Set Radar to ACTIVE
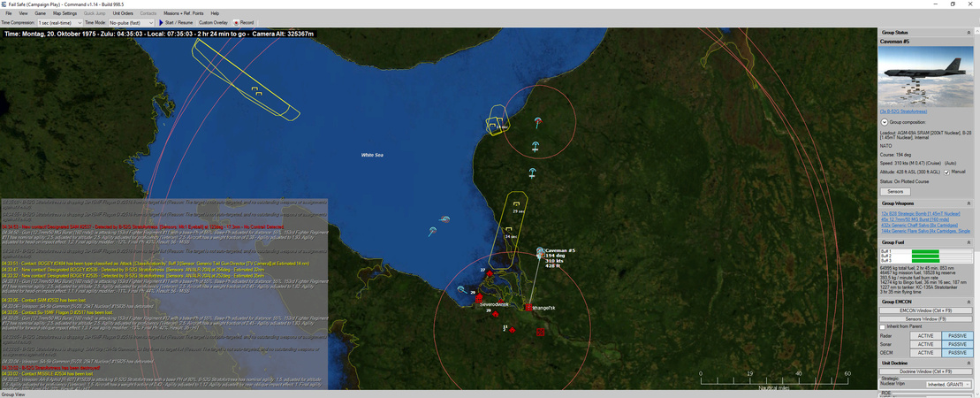The width and height of the screenshot is (980, 398). click(924, 336)
